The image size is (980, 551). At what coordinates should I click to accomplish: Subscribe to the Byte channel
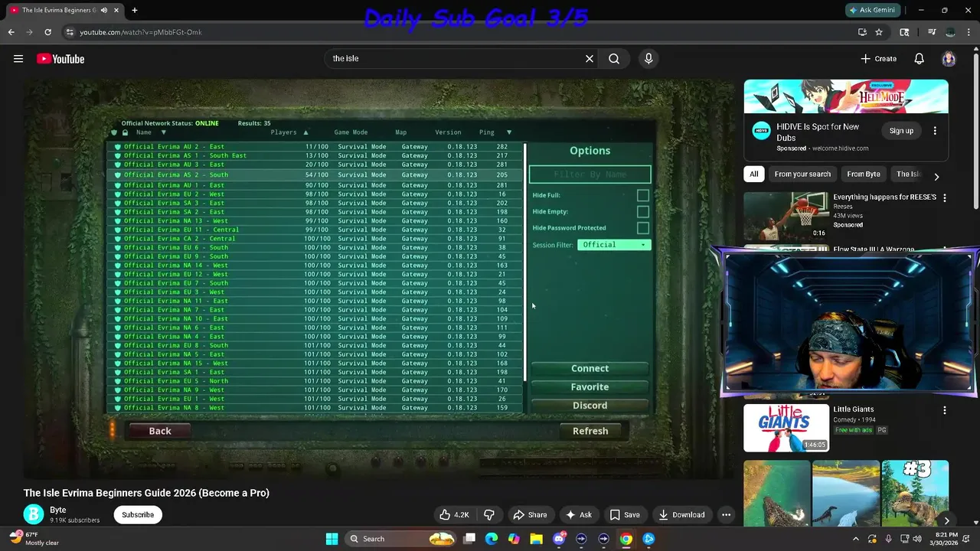[138, 514]
